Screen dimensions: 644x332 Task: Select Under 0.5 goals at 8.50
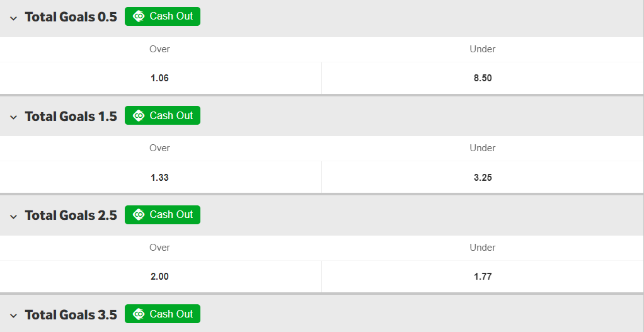(x=483, y=78)
